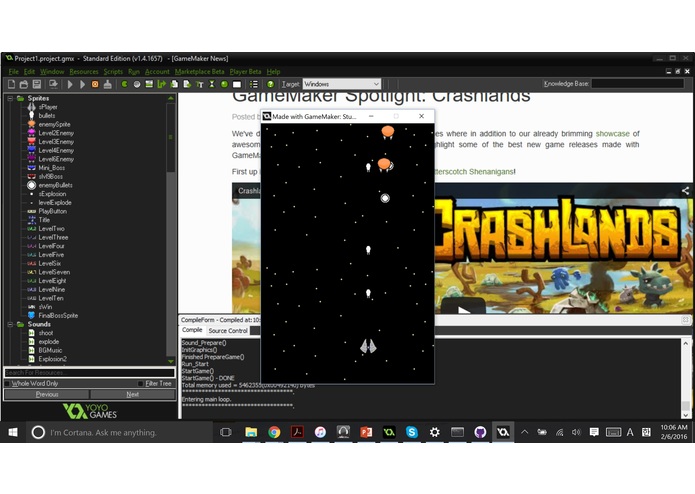Open PowerPoint from the taskbar
695x494 pixels.
[366, 432]
